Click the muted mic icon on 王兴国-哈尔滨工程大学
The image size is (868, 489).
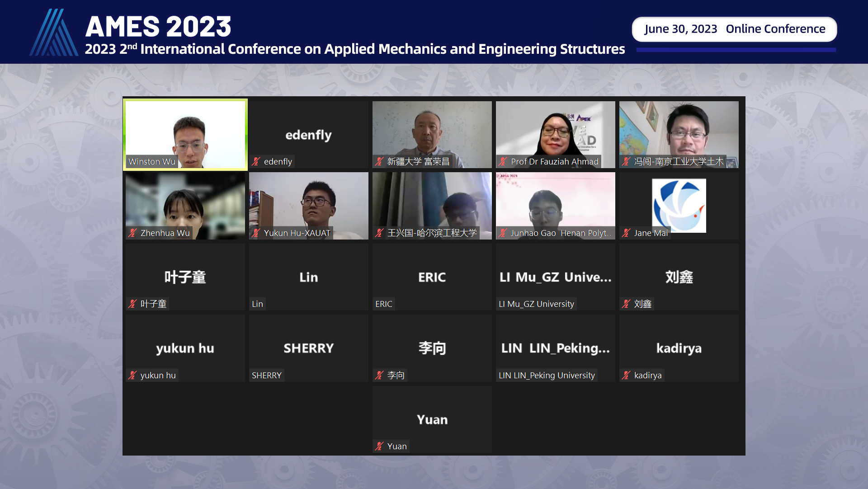tap(380, 233)
